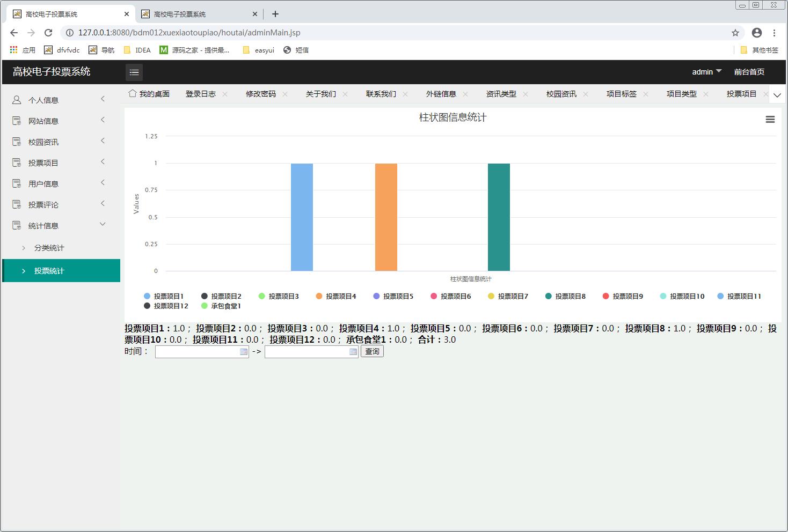Toggle 投票项目8 series in chart legend
The image size is (788, 532).
(x=566, y=296)
